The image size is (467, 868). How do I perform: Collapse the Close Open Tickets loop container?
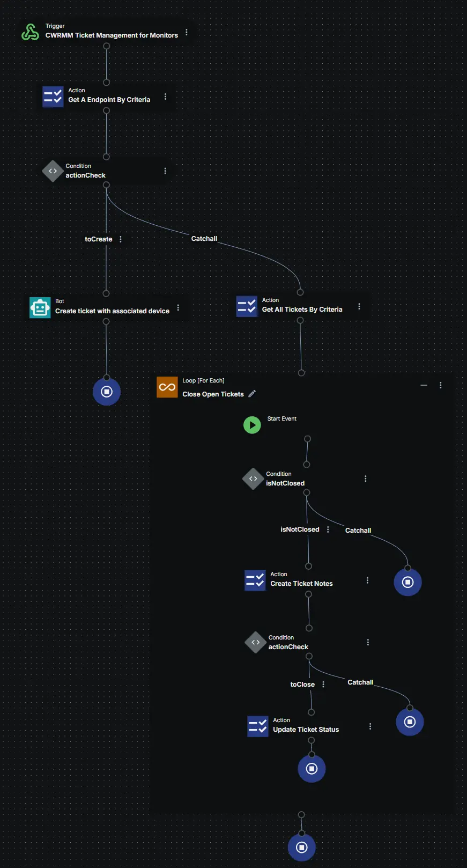[424, 385]
